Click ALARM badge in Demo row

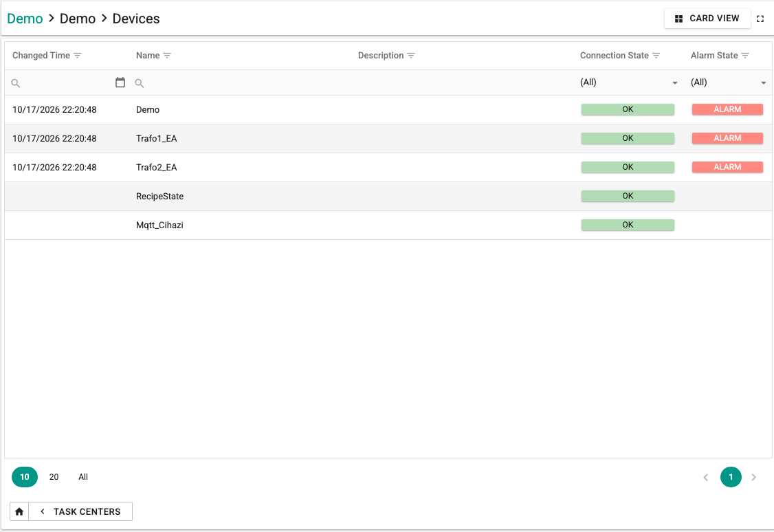pyautogui.click(x=727, y=109)
